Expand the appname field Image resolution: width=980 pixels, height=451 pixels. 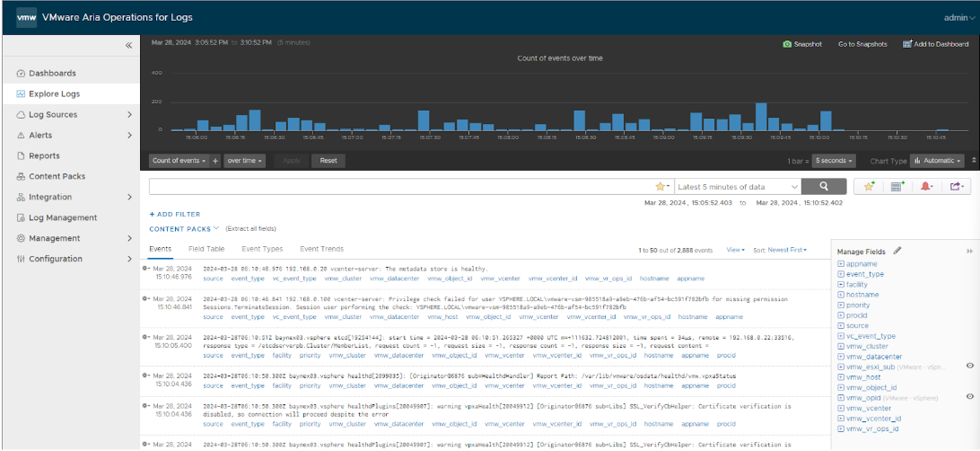pos(841,264)
